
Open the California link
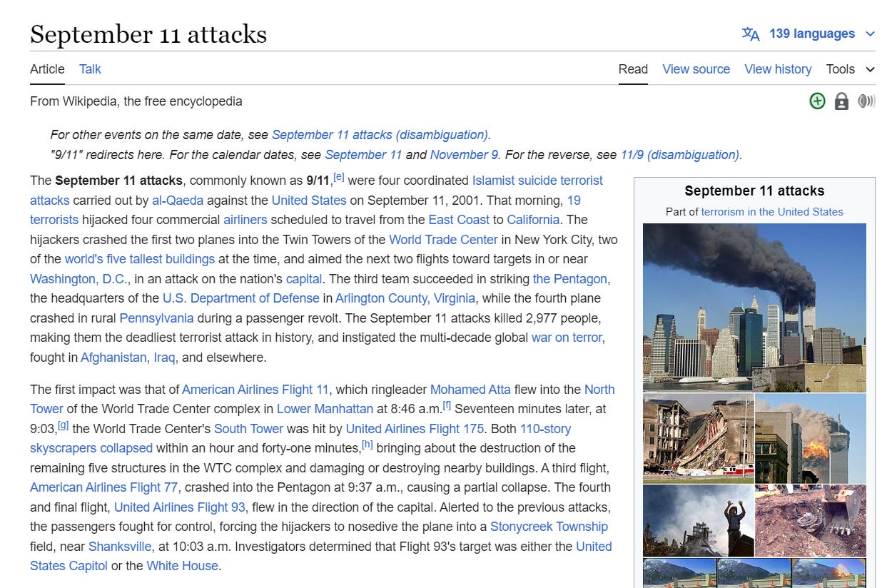pos(533,220)
